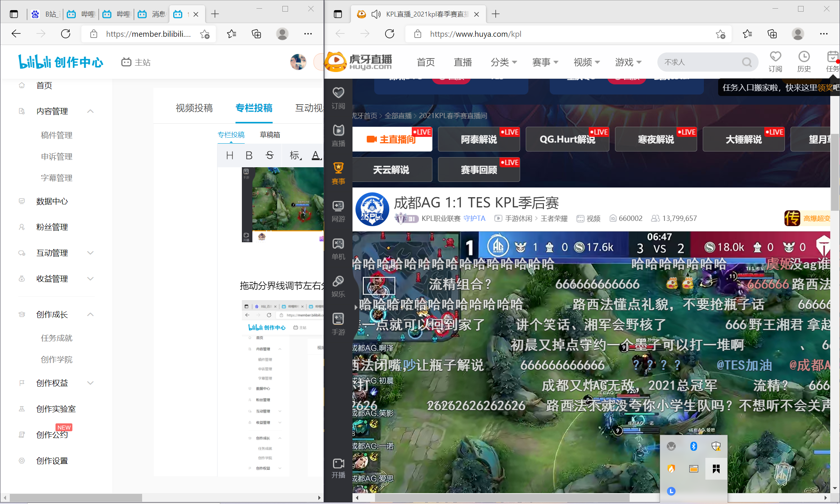Viewport: 840px width, 504px height.
Task: Open 赛事 dropdown in Huya top navigation
Action: 545,62
